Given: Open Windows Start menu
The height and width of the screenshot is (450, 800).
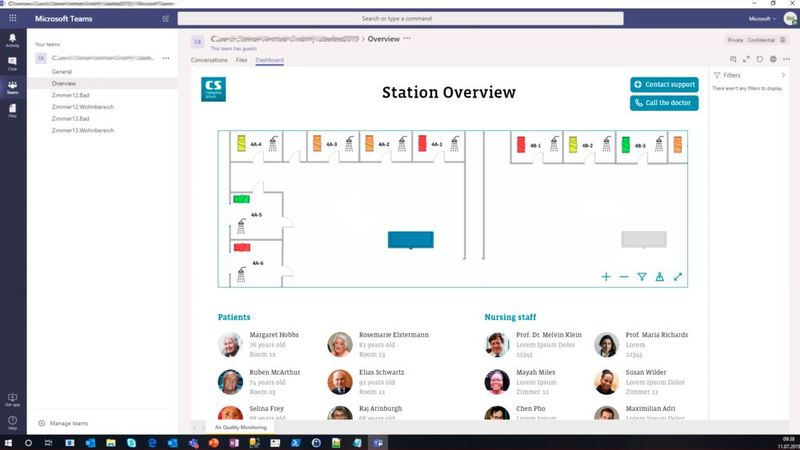Looking at the screenshot, I should coord(8,443).
